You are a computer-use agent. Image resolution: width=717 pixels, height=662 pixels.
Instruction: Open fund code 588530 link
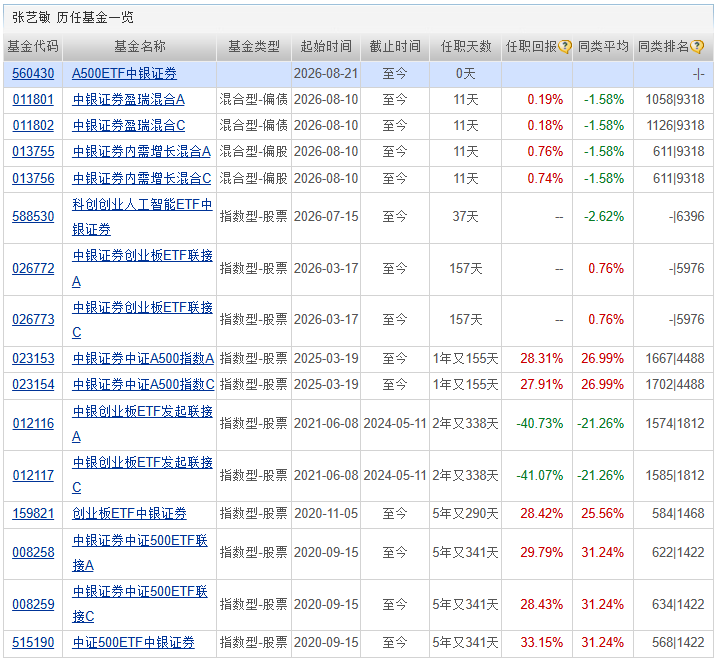[x=33, y=216]
